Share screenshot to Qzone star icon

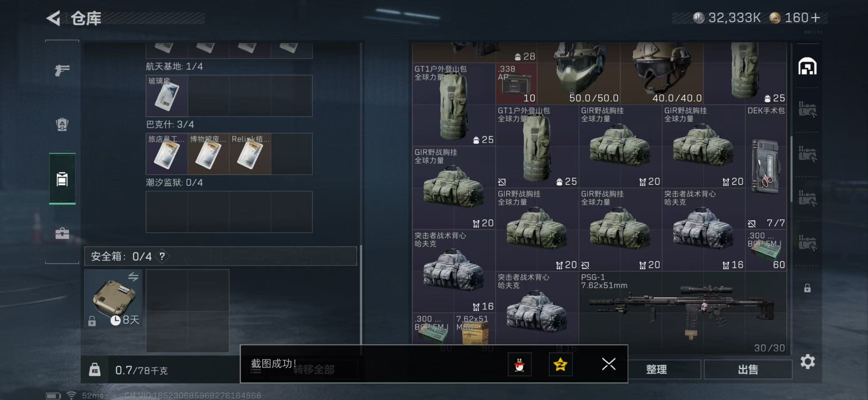click(x=561, y=364)
